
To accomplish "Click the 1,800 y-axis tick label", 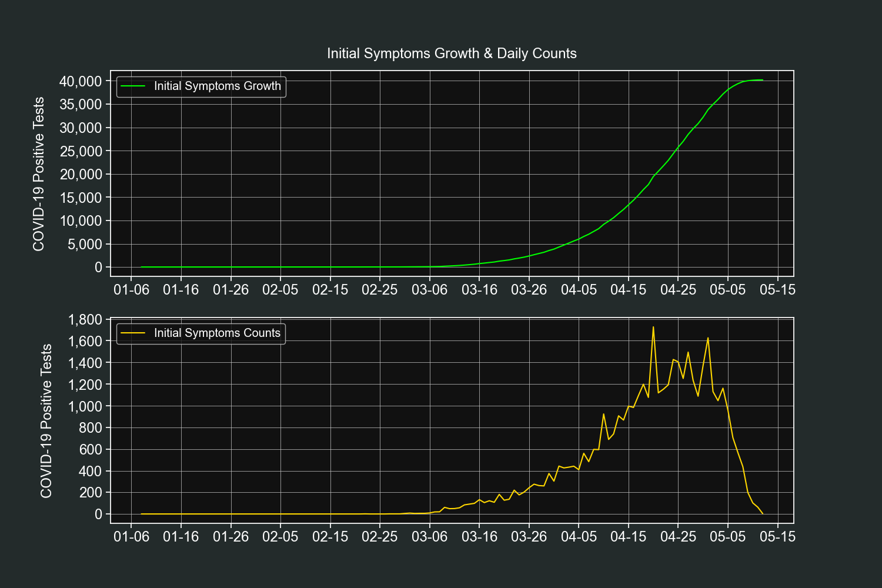I will point(85,320).
